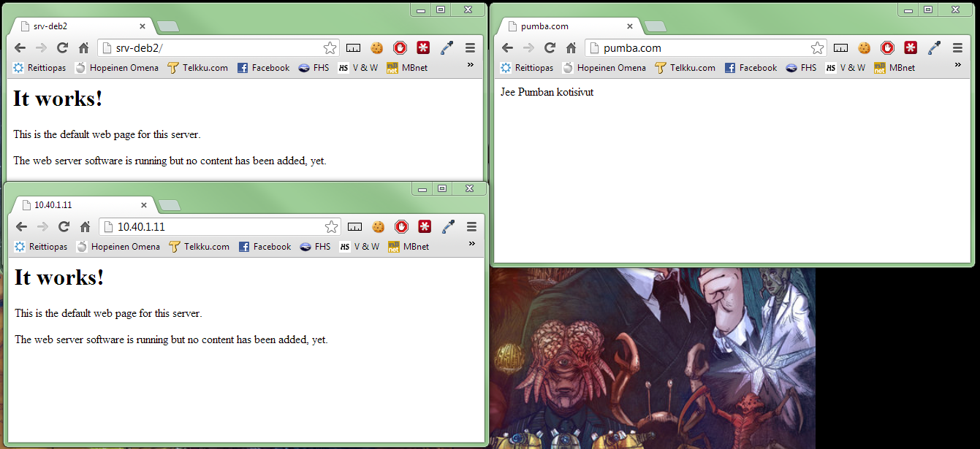The width and height of the screenshot is (980, 449).
Task: Open Telkku.com bookmark in srv-deb2 window
Action: 197,68
